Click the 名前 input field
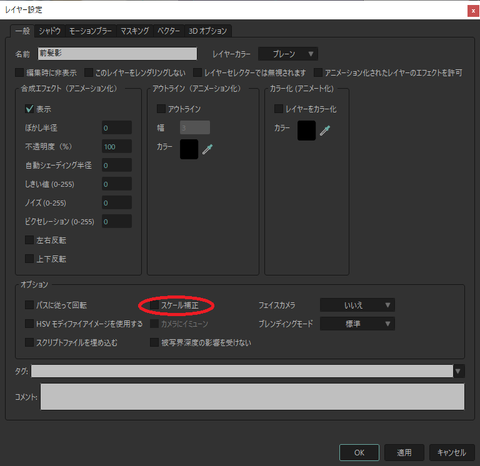This screenshot has height=466, width=480. click(117, 54)
